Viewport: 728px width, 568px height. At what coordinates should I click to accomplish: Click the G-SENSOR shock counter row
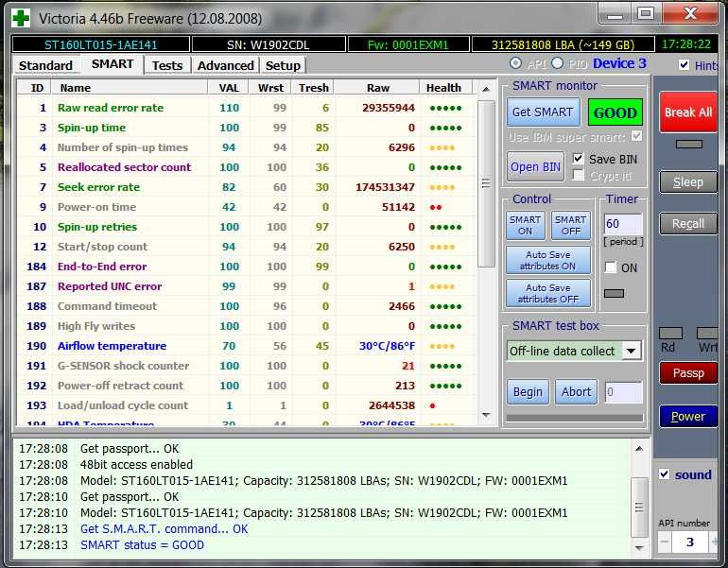coord(246,366)
